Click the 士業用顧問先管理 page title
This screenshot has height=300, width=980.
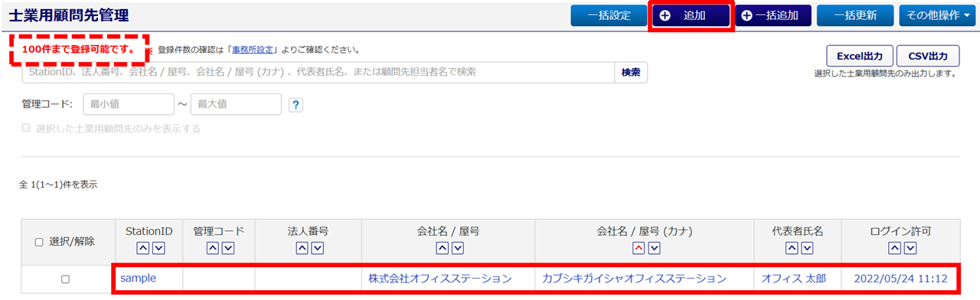tap(68, 15)
